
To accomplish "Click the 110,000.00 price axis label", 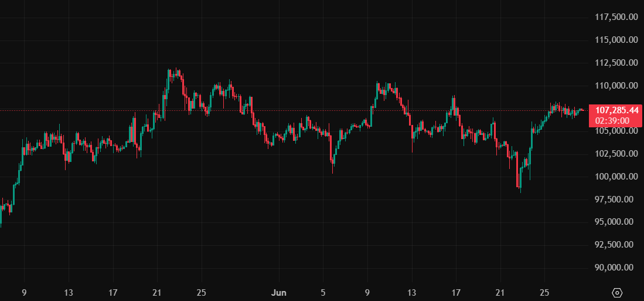I will tap(616, 86).
